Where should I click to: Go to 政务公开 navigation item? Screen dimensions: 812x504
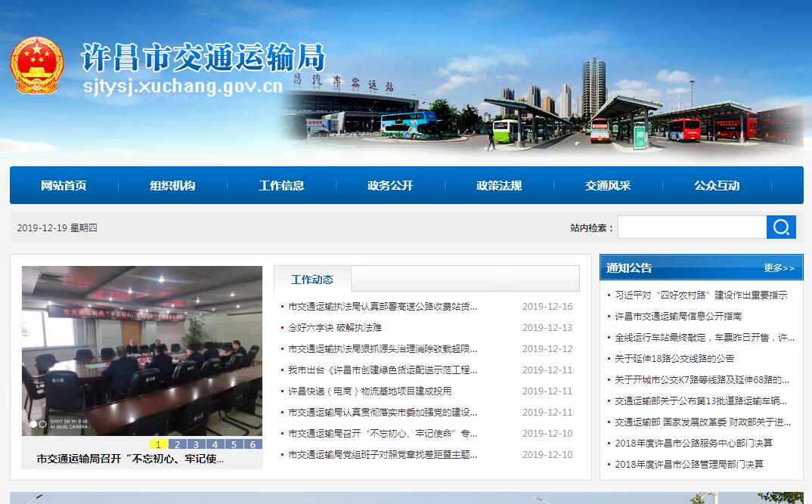tap(390, 186)
